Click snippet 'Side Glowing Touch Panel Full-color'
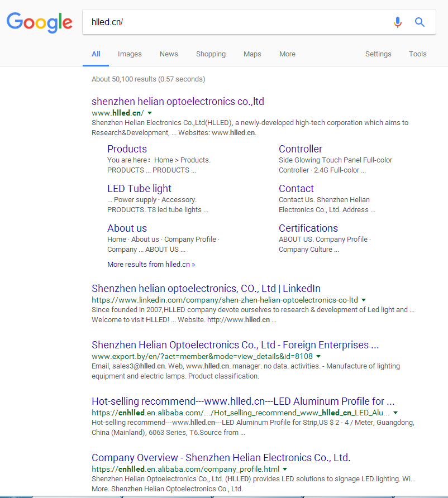Screen dimensions: 448x498 pyautogui.click(x=335, y=160)
